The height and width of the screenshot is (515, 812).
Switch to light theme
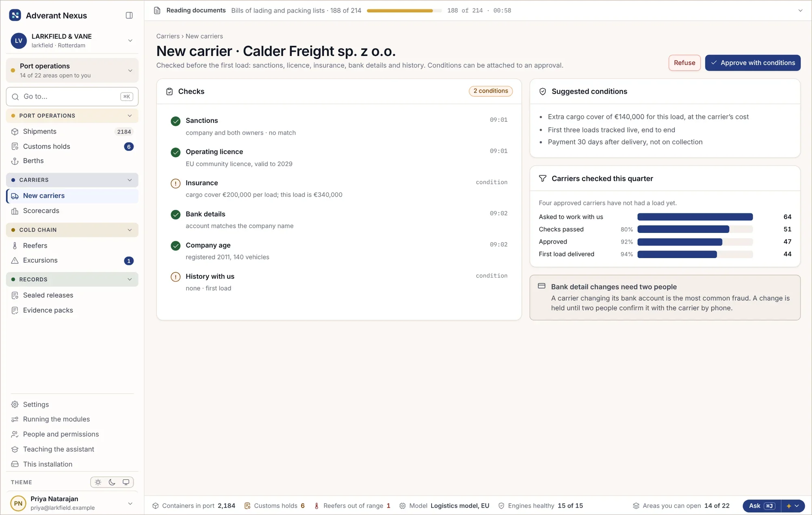point(98,482)
